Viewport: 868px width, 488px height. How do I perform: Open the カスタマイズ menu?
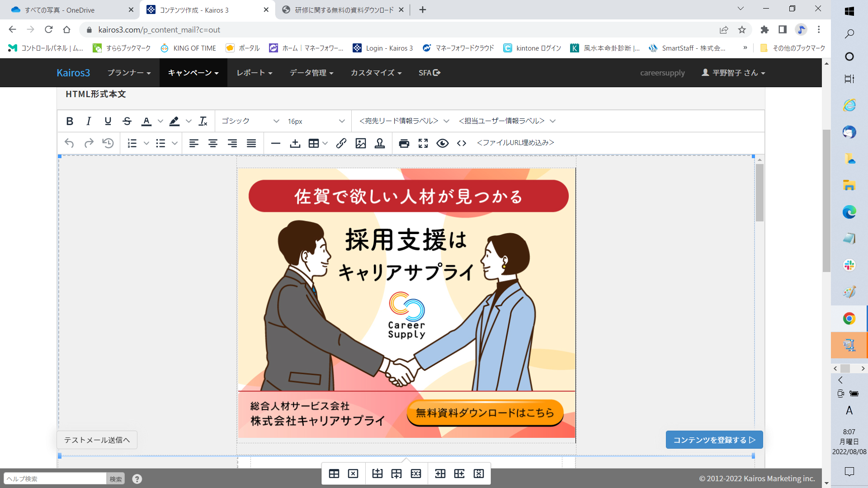pos(376,73)
